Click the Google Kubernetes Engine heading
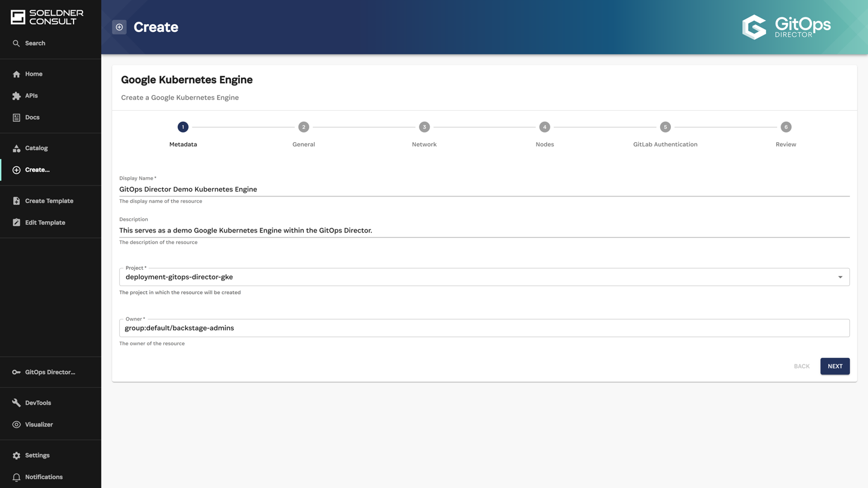The width and height of the screenshot is (868, 488). click(187, 80)
